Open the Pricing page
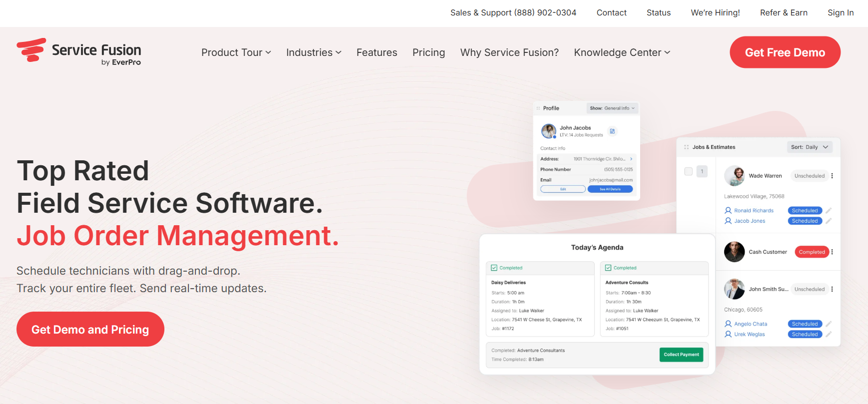This screenshot has height=404, width=868. [x=429, y=52]
